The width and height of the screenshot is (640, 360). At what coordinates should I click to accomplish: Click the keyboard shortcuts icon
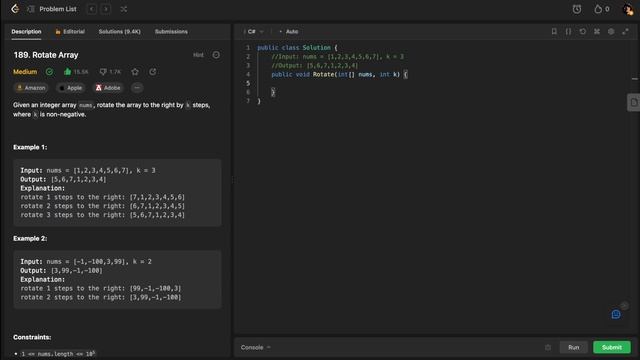597,31
